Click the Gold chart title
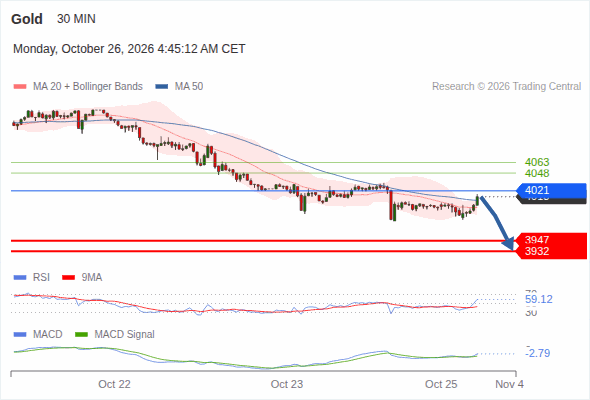590x400 pixels. pos(27,19)
